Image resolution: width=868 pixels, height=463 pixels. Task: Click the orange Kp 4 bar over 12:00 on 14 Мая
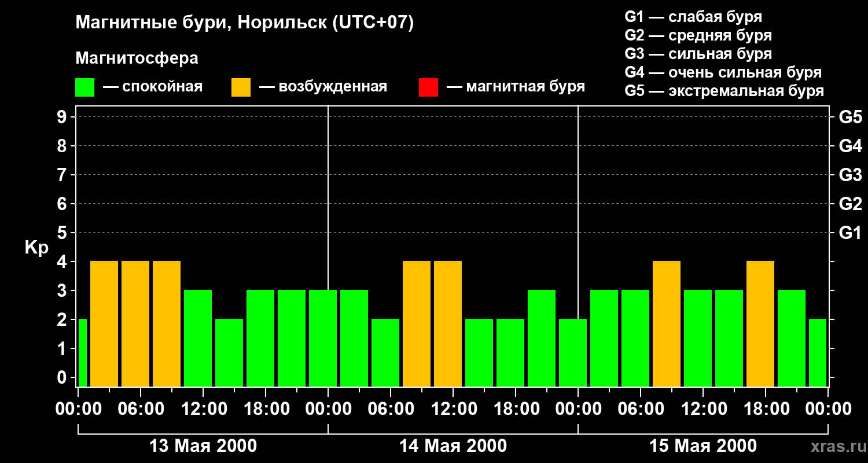[448, 324]
